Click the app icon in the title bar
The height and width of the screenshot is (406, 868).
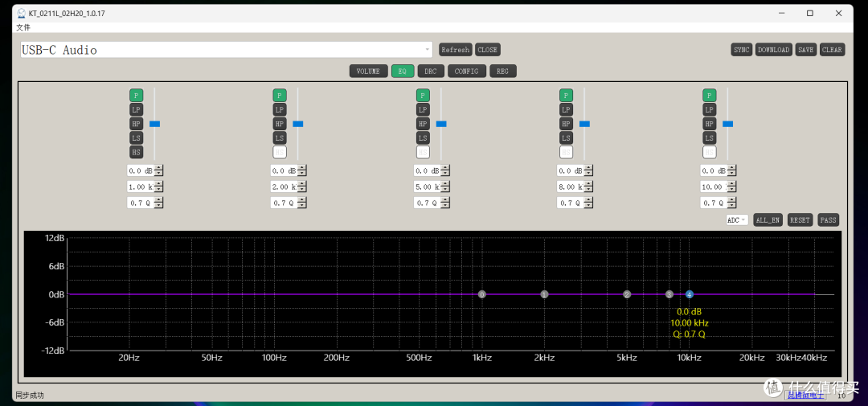coord(21,13)
